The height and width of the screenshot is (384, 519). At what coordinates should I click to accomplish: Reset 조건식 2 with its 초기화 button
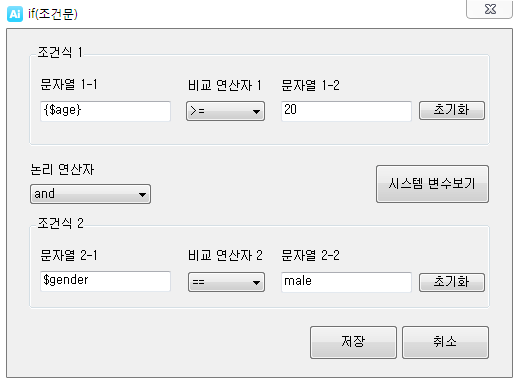pyautogui.click(x=452, y=282)
